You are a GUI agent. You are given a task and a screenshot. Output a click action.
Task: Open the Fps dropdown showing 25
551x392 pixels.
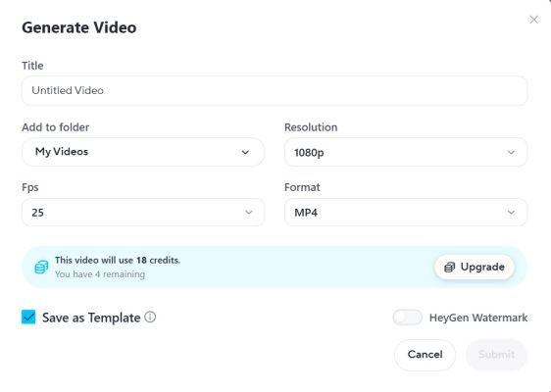pos(143,212)
